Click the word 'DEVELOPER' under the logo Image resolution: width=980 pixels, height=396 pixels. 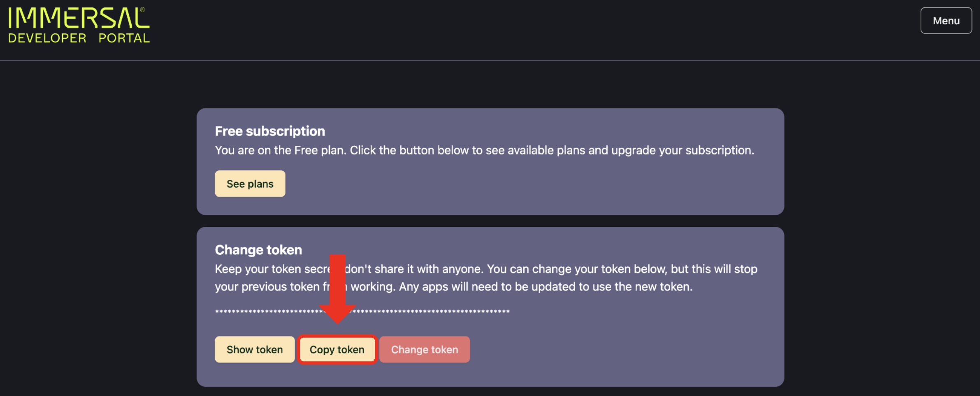click(47, 38)
